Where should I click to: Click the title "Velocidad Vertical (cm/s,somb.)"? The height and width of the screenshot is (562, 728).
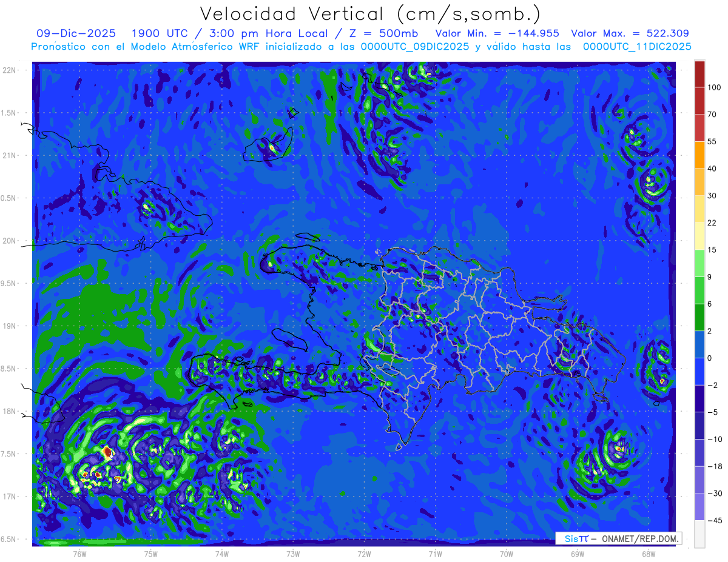tap(371, 14)
